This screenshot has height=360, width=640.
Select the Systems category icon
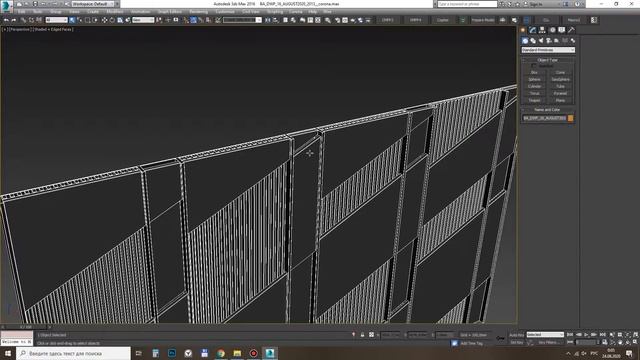tap(573, 41)
